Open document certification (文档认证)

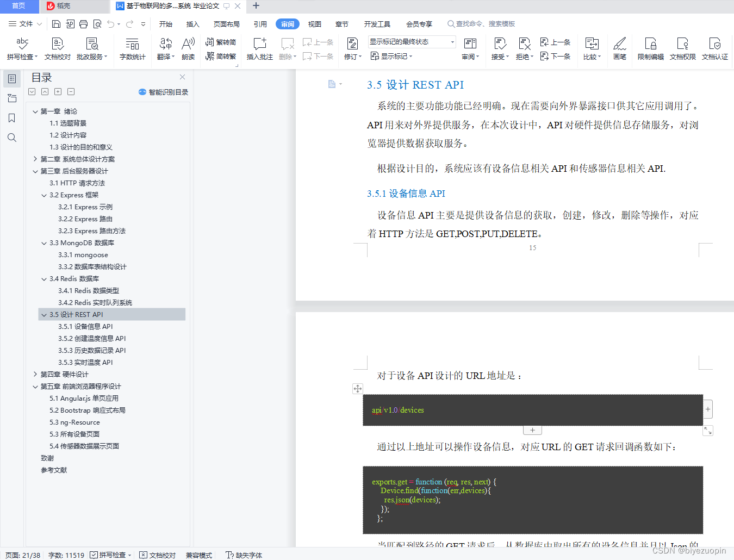(x=715, y=48)
